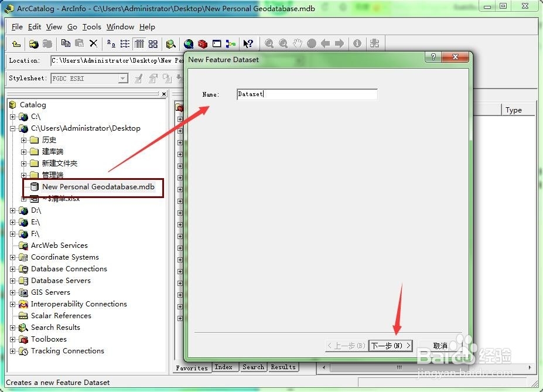
Task: Expand the 建库端 folder
Action: pyautogui.click(x=23, y=152)
